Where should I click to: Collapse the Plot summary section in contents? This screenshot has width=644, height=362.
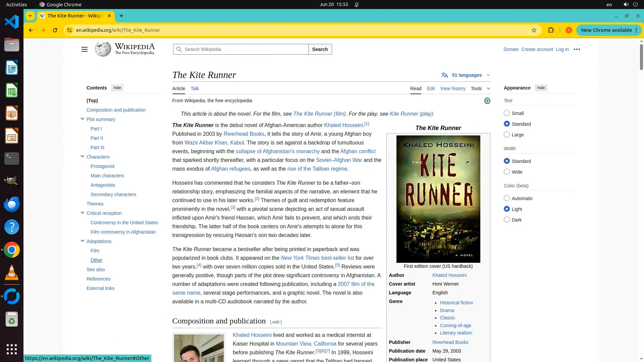click(83, 119)
